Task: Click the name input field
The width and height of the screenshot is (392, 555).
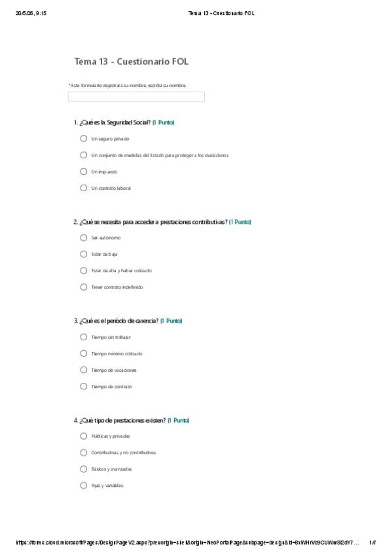Action: (136, 97)
